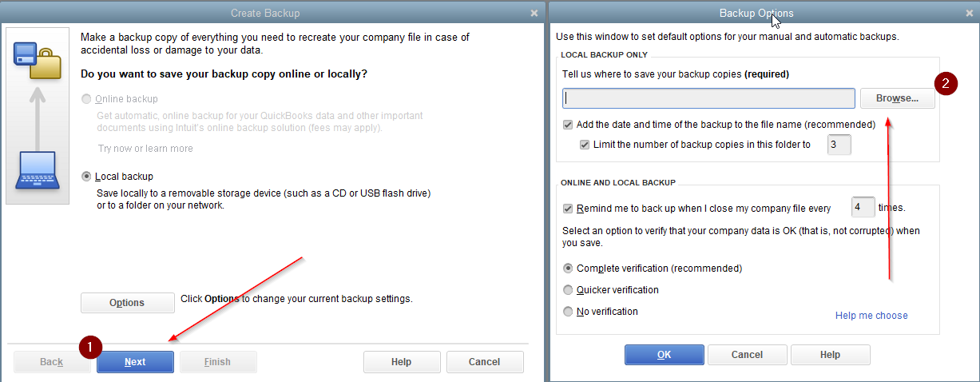Close the Backup Options dialog

coord(968,13)
